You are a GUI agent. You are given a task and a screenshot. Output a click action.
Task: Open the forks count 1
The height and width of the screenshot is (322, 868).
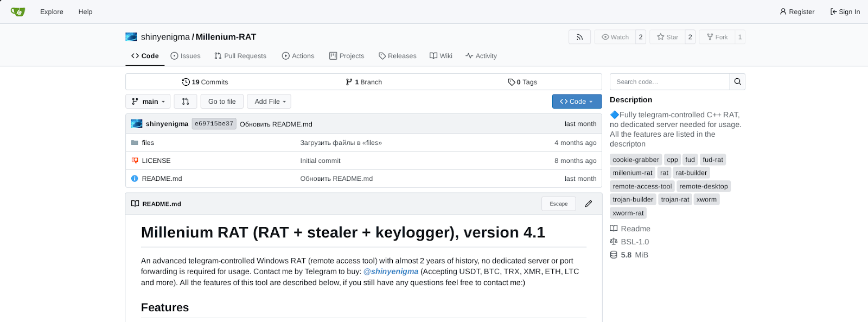[740, 37]
